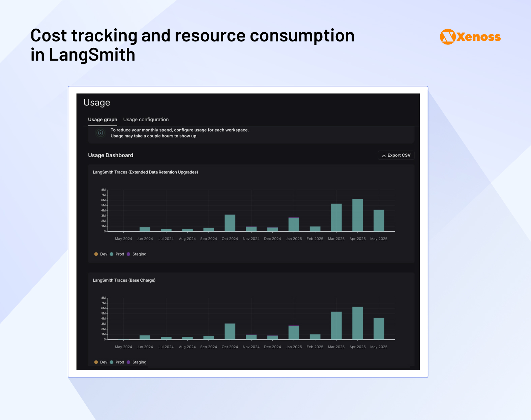The image size is (531, 420).
Task: Select Oct 2024 bar in Extended Data Retention chart
Action: click(x=230, y=223)
